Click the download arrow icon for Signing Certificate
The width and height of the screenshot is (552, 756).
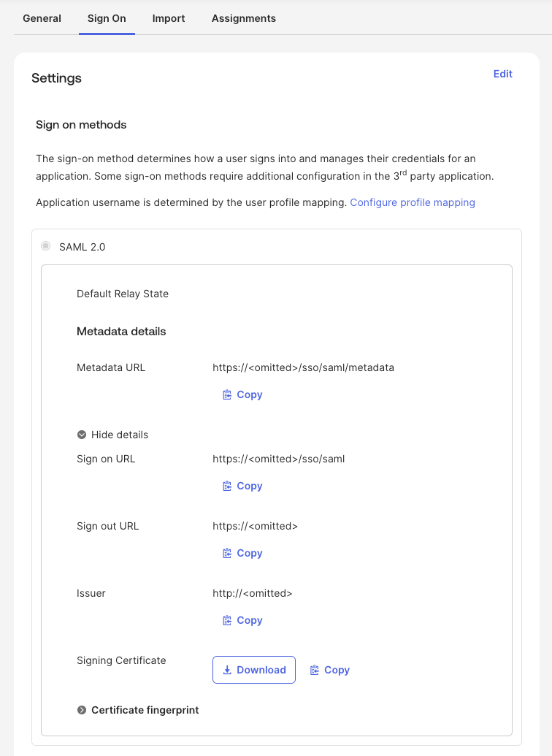[x=227, y=670]
